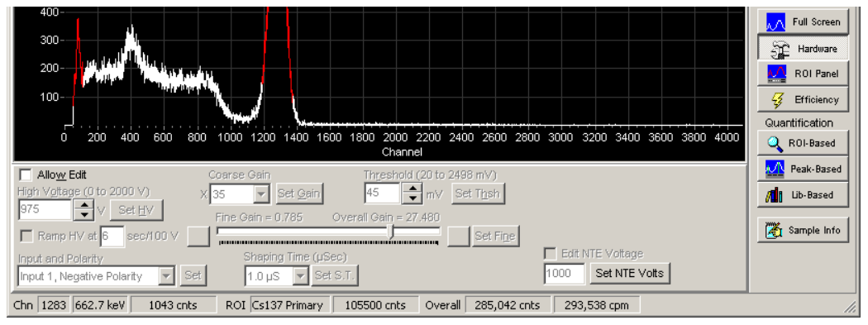Click the 293,538 cpm status value
Viewport: 868px width, 325px height.
point(597,305)
